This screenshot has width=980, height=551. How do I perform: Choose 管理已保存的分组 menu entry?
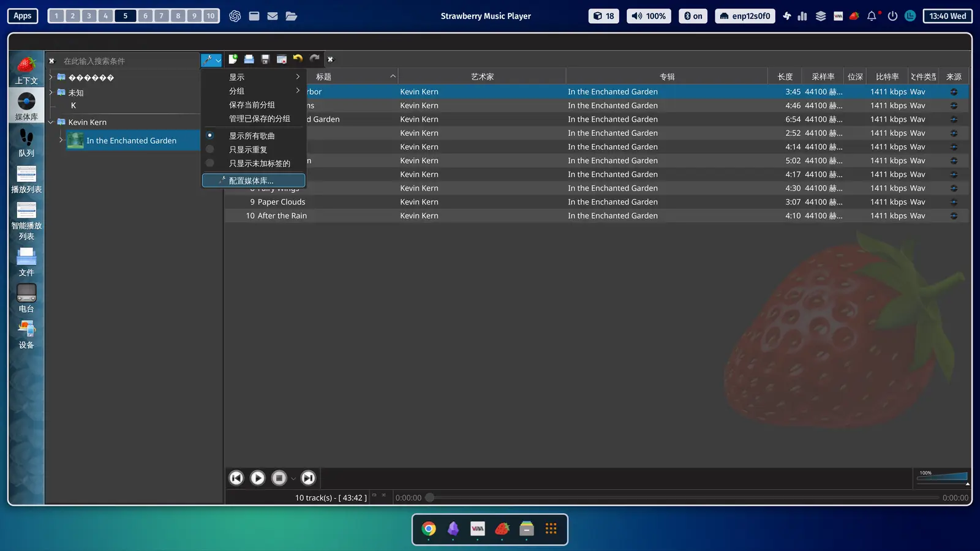tap(254, 118)
